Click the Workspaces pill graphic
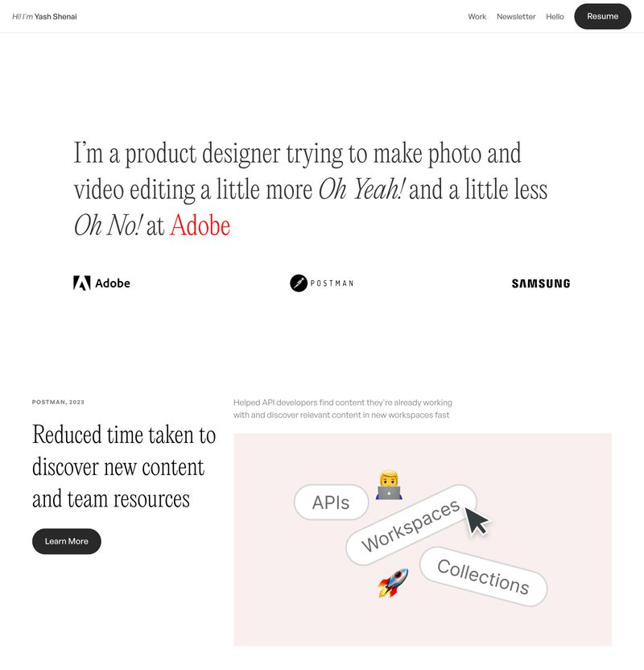This screenshot has width=644, height=670. [411, 525]
